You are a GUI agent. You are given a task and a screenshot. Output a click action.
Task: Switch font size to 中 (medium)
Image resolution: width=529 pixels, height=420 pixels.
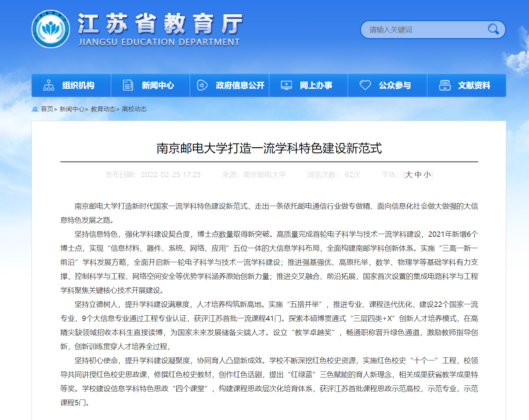(418, 175)
